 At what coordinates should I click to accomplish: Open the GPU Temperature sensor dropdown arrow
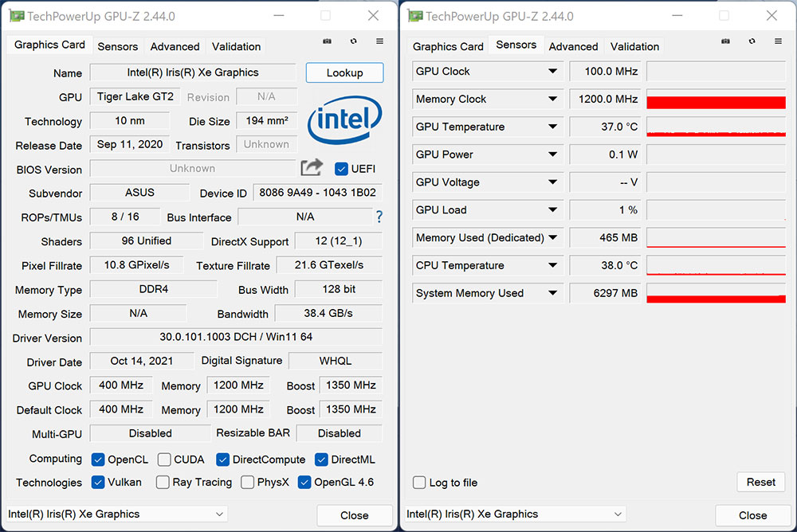(x=552, y=127)
